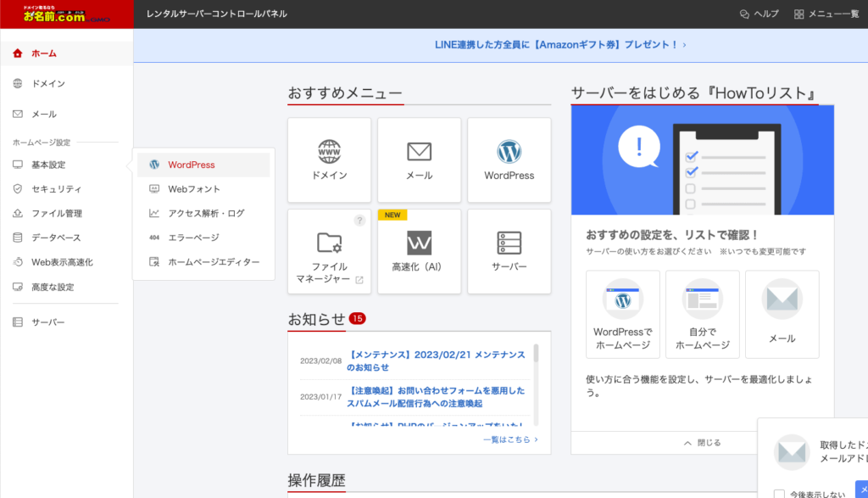Click the WordPress logo icon in submenu

coord(154,165)
